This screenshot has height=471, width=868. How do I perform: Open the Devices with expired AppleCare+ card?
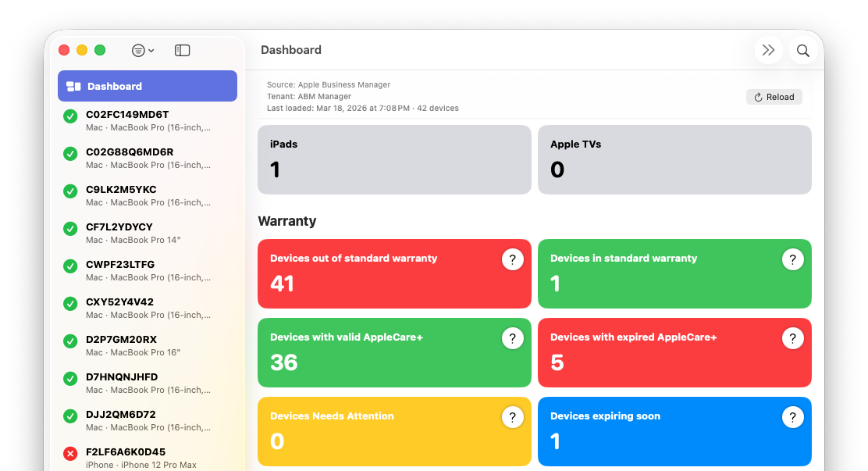pos(674,351)
